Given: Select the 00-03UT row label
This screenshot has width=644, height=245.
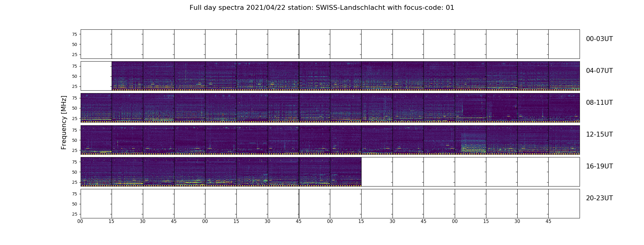Looking at the screenshot, I should point(599,39).
